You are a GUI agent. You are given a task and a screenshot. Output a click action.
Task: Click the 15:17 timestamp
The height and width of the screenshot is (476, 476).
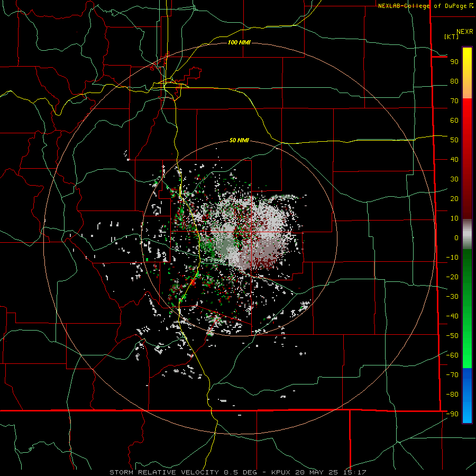coord(355,472)
